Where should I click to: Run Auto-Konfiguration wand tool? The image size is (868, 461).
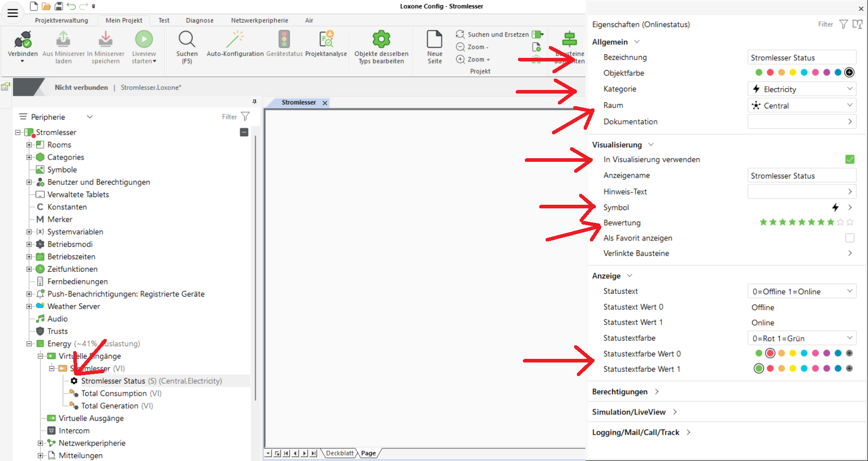pos(235,40)
